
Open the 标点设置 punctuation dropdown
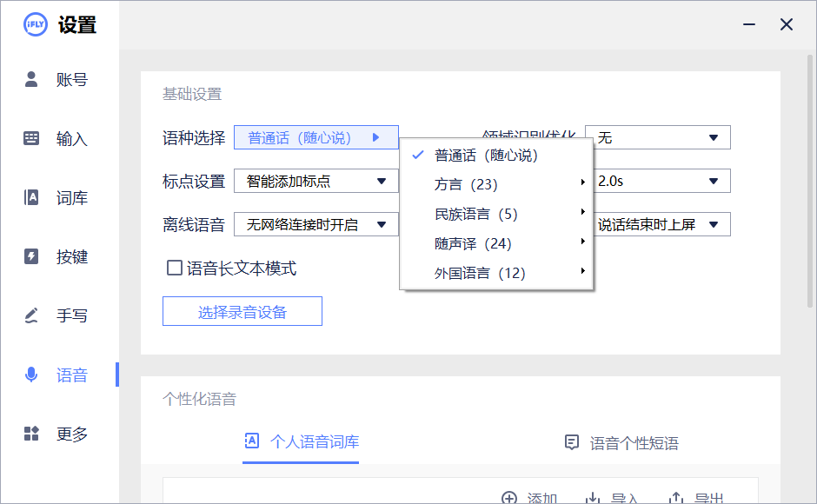tap(316, 182)
